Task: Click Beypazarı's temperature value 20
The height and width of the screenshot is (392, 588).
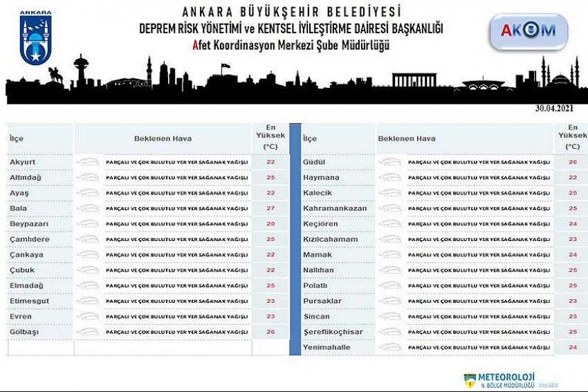Action: 270,224
